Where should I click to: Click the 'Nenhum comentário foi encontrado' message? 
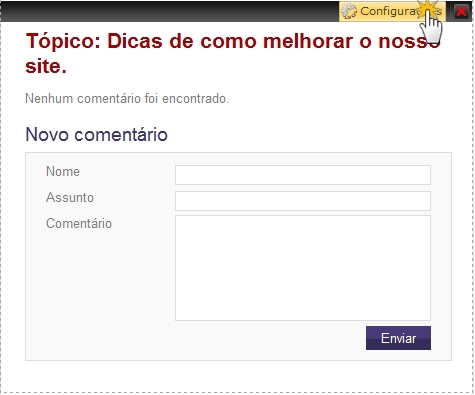(x=127, y=99)
